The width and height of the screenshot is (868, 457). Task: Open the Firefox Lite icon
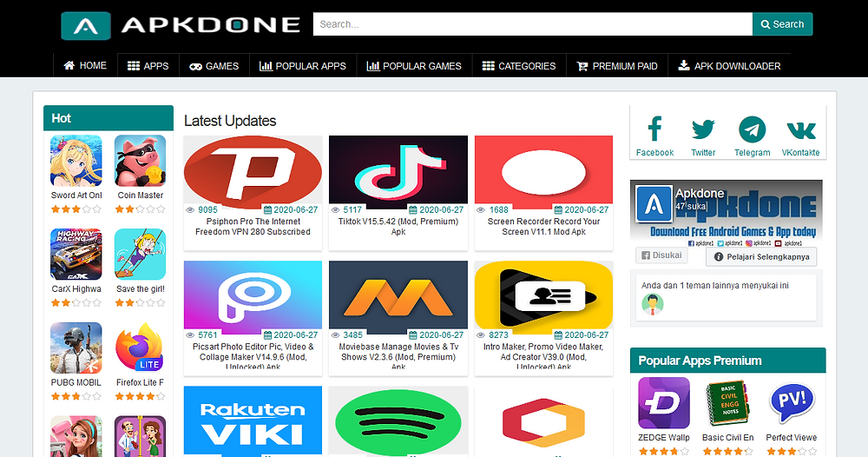[140, 348]
